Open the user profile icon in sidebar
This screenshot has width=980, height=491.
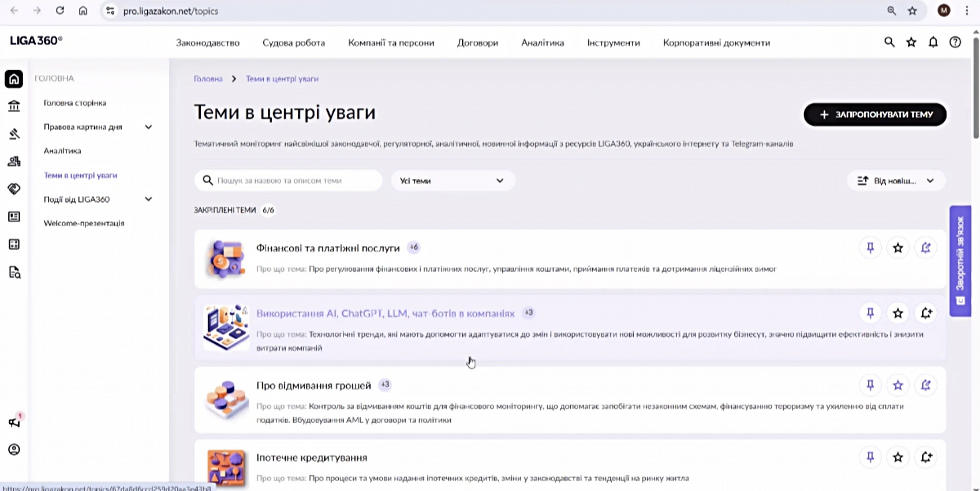14,450
